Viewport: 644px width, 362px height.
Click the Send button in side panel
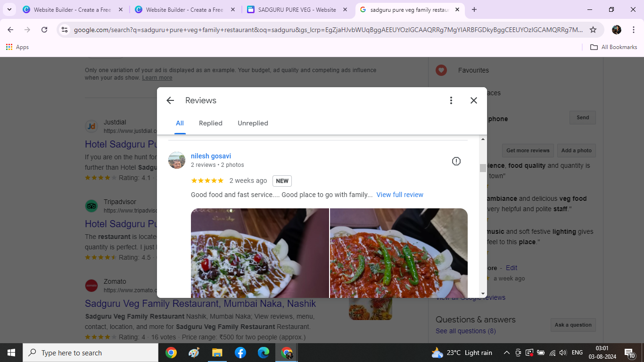(x=583, y=118)
